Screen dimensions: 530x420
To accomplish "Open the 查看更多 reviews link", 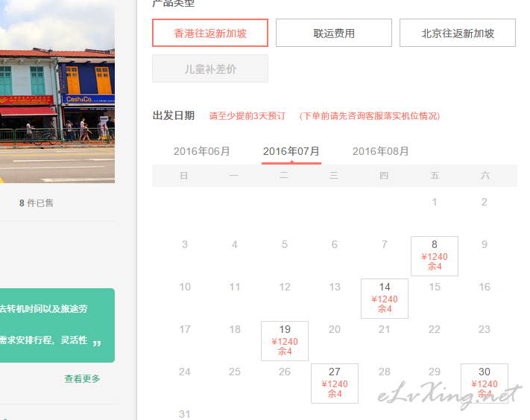I will coord(82,378).
